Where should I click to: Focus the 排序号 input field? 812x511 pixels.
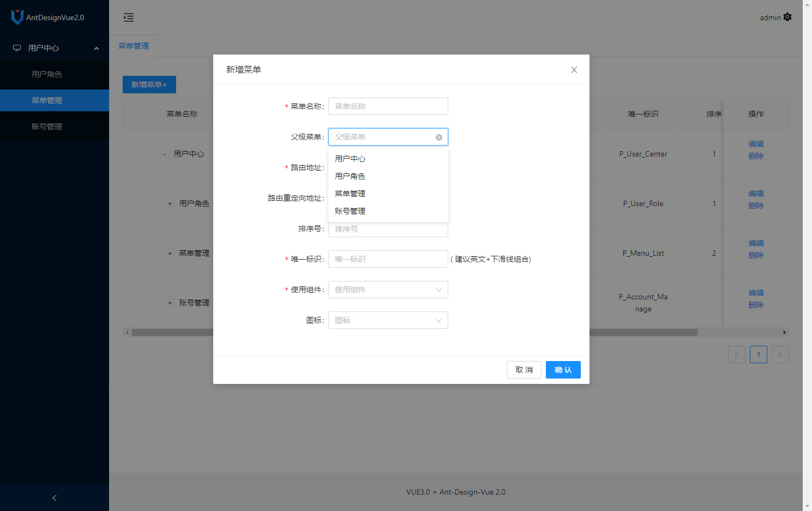pyautogui.click(x=388, y=229)
